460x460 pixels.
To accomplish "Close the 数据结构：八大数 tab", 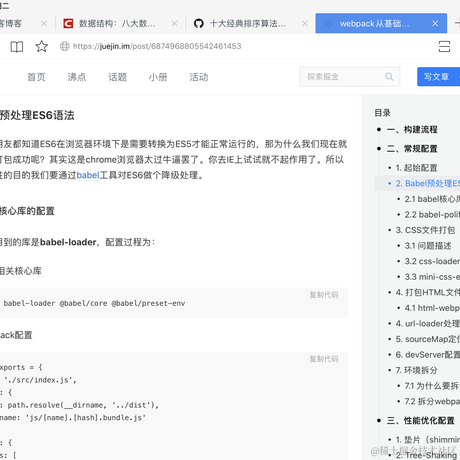I will tap(174, 23).
